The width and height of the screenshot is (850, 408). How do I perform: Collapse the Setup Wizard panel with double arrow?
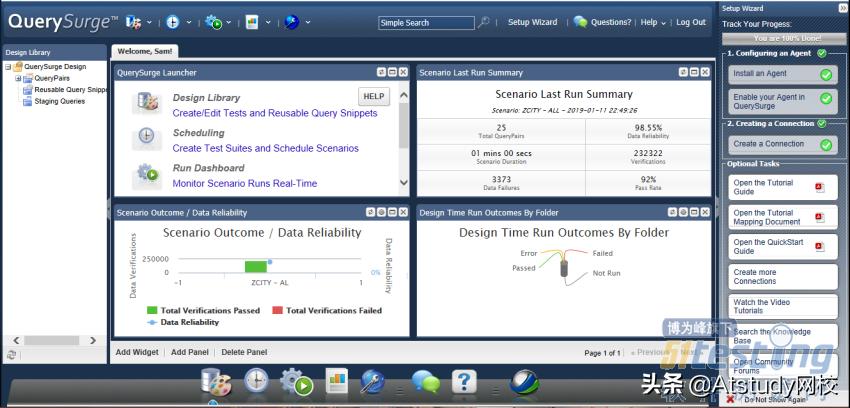tap(842, 8)
